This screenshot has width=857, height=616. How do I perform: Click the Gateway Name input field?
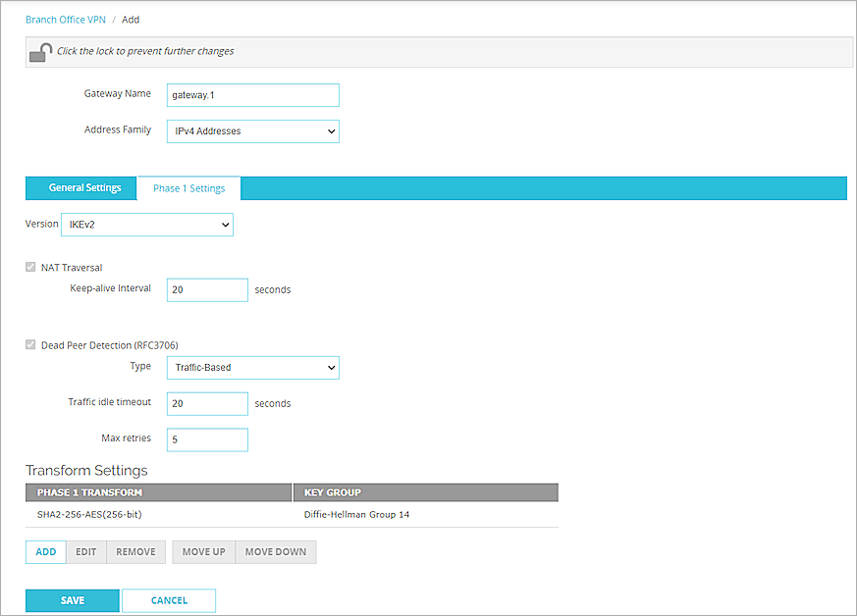tap(252, 95)
